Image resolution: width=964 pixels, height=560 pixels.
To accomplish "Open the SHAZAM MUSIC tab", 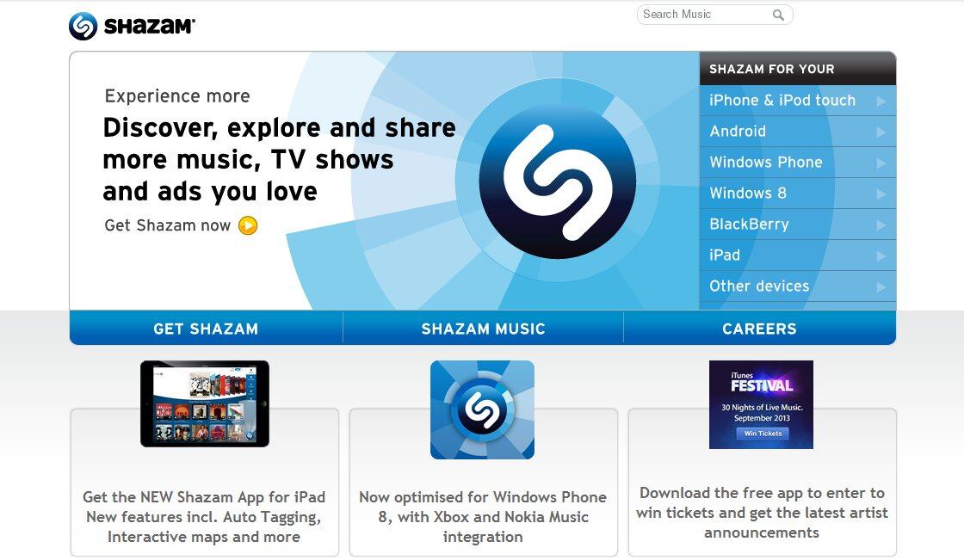I will coord(483,329).
